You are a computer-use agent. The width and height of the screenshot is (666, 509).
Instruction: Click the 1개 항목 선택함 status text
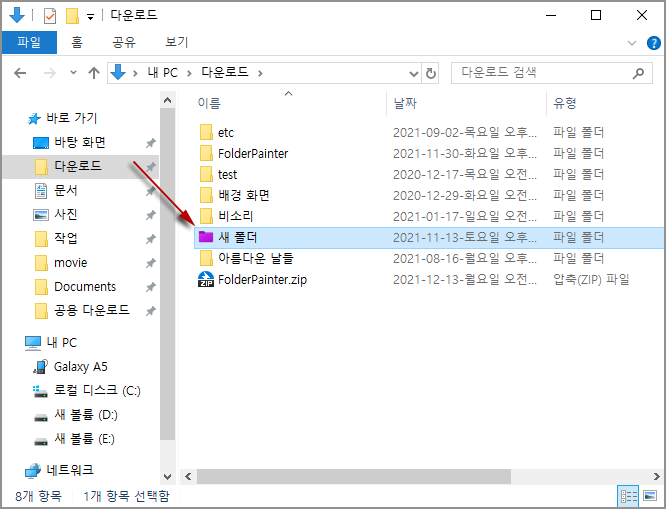(127, 496)
